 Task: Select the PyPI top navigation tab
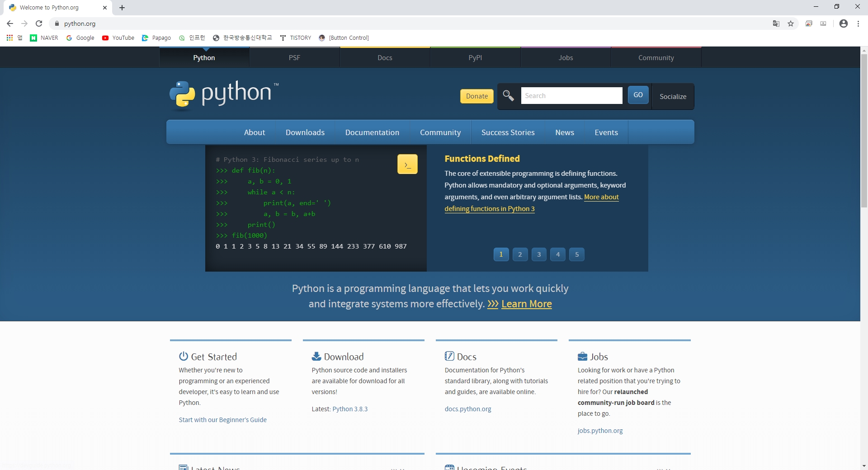tap(476, 57)
